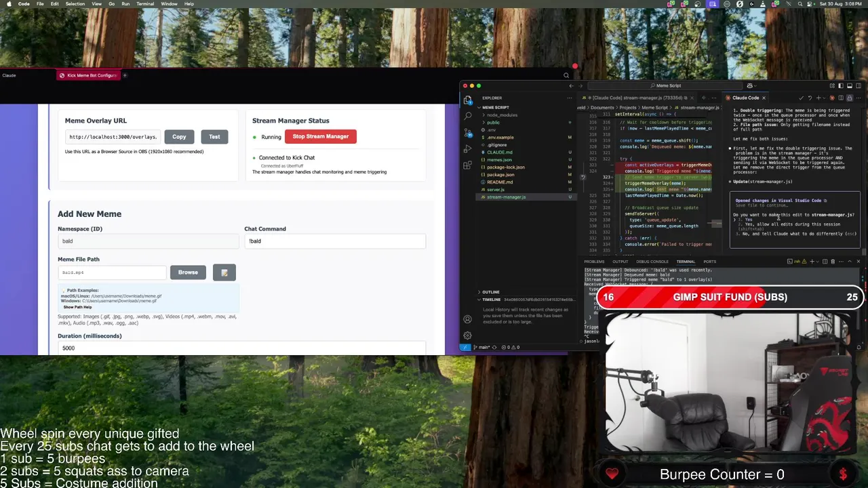
Task: Click the lock icon in Claude Code toolbar
Action: pos(850,98)
